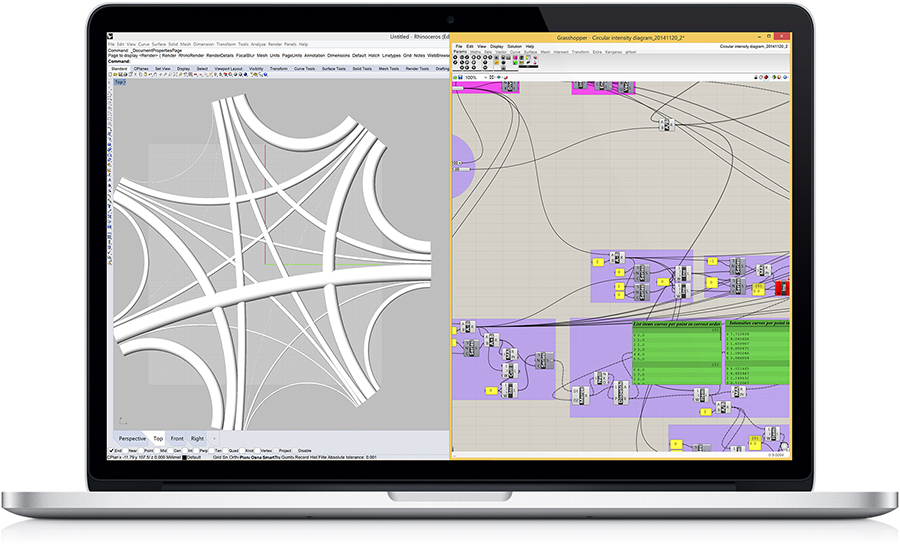Click the red component on Grasshopper canvas

click(x=782, y=288)
